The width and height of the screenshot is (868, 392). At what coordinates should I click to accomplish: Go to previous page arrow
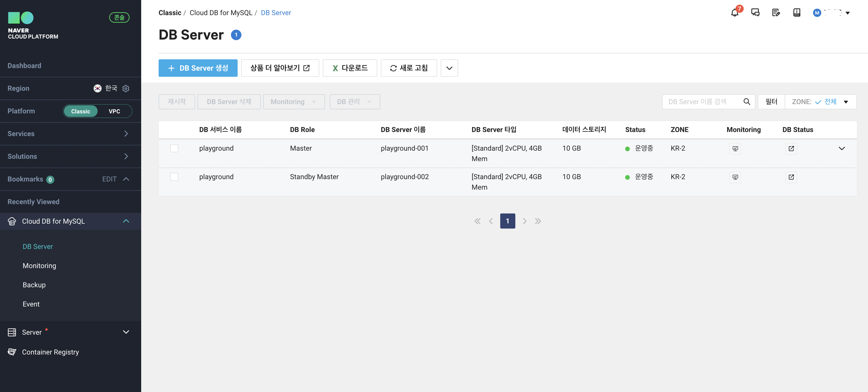point(491,221)
